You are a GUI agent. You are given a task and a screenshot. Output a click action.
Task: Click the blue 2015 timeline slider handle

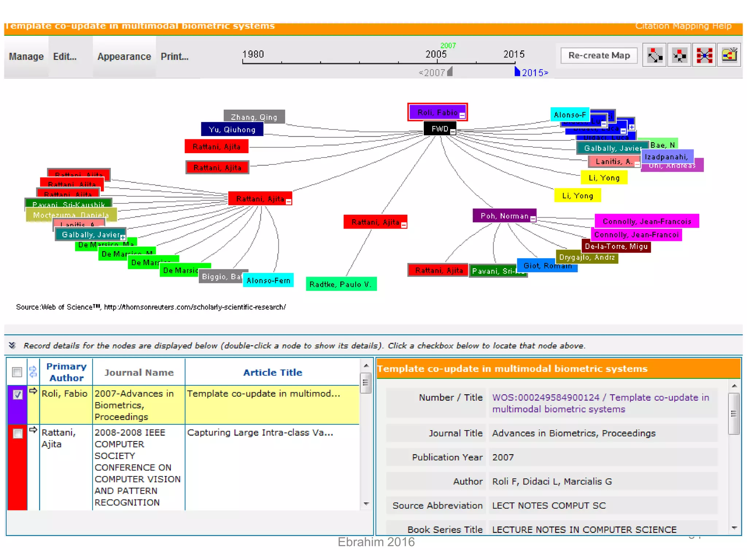click(517, 71)
